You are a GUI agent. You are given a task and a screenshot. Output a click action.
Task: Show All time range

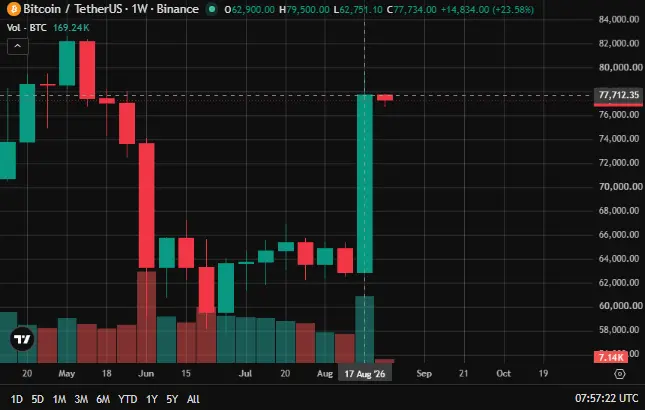click(193, 399)
